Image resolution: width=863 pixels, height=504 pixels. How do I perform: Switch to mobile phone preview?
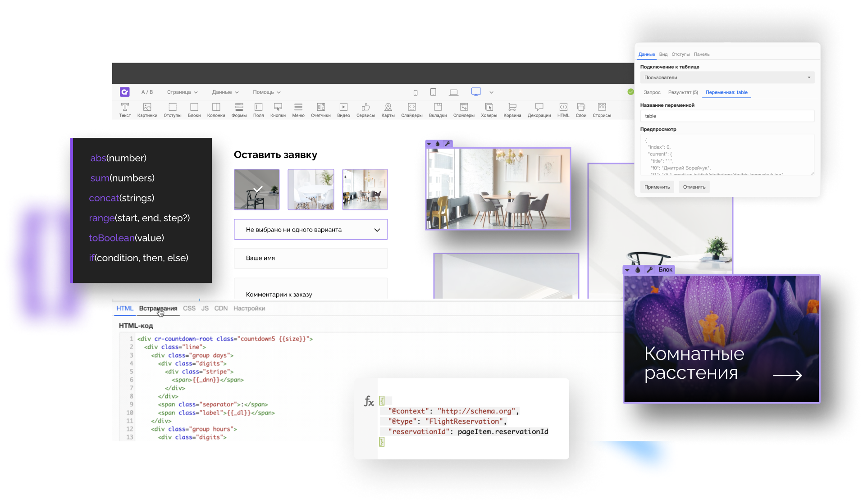coord(416,93)
